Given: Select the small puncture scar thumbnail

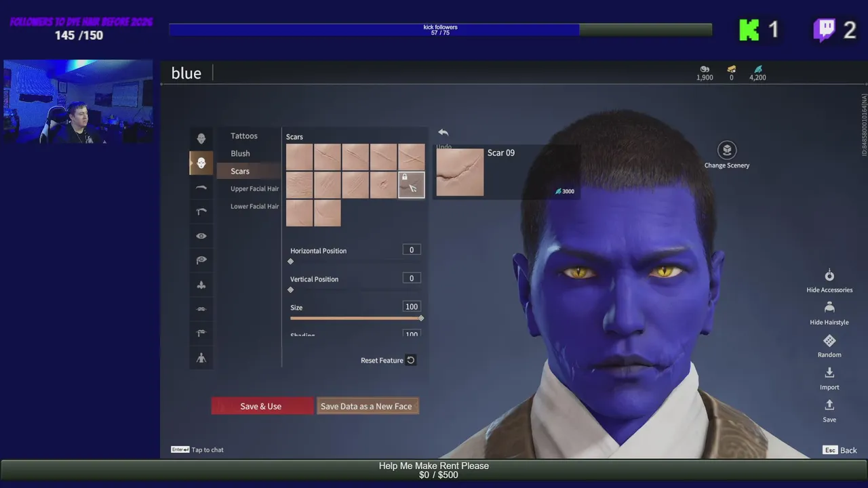Looking at the screenshot, I should [383, 185].
